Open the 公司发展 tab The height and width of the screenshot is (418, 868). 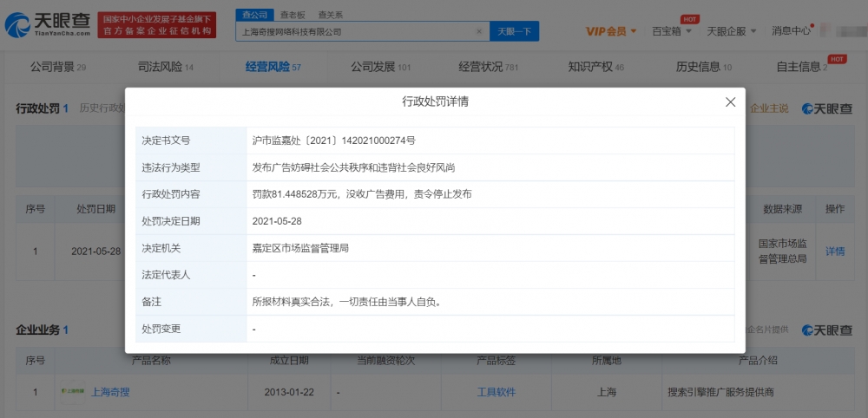point(380,68)
